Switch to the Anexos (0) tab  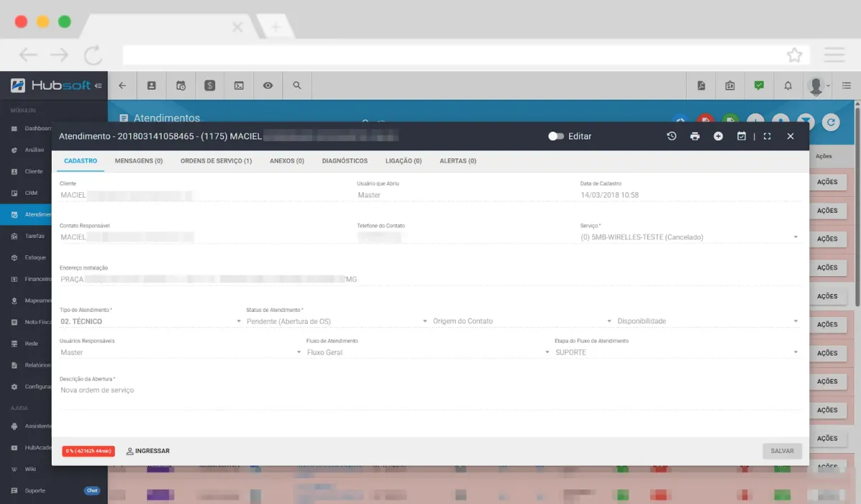coord(287,161)
